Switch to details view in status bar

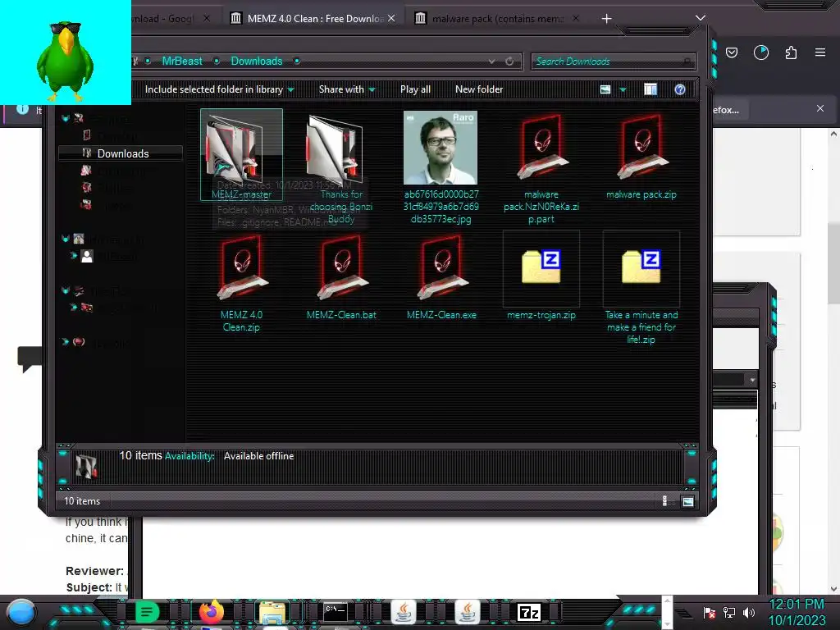[664, 501]
